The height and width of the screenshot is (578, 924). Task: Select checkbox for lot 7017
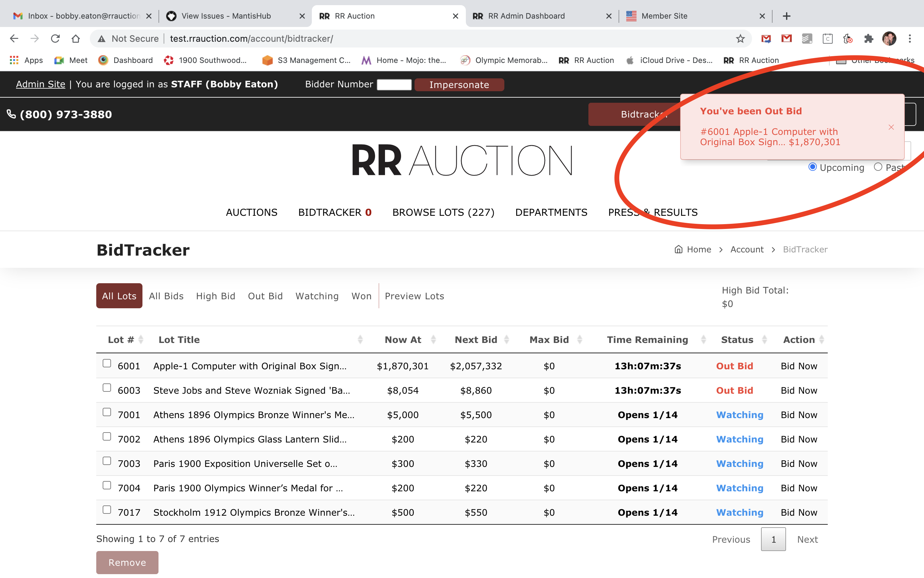[107, 510]
